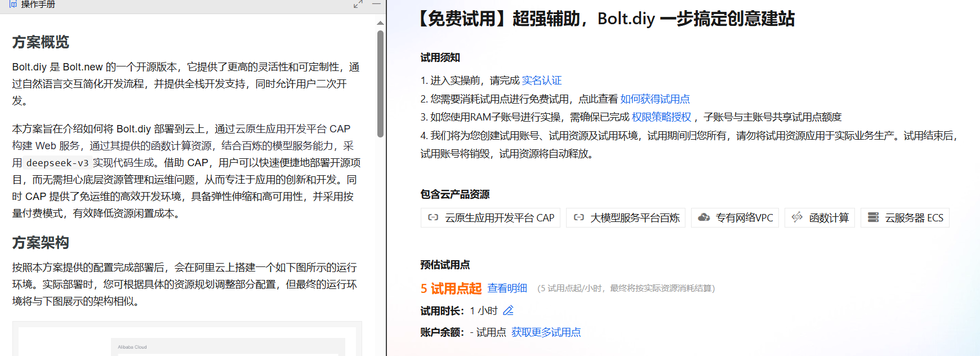Click the 专有网络VPC cloud icon
980x356 pixels.
click(x=703, y=217)
